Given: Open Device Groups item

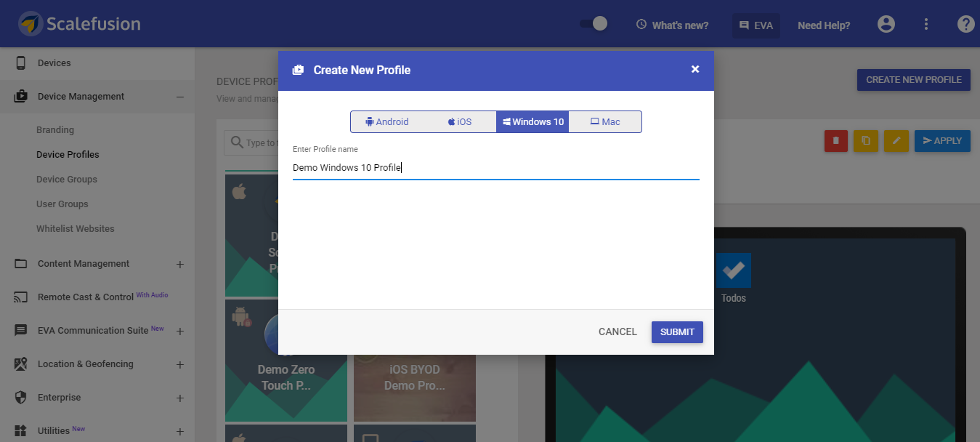Looking at the screenshot, I should (x=67, y=180).
